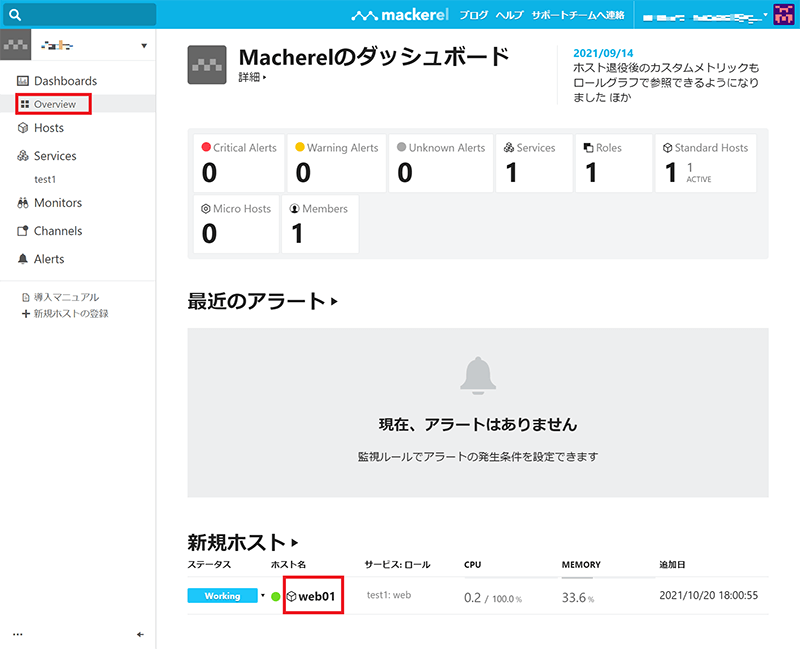Click 新規ホストの登録 in sidebar
The image size is (800, 649).
pyautogui.click(x=70, y=314)
